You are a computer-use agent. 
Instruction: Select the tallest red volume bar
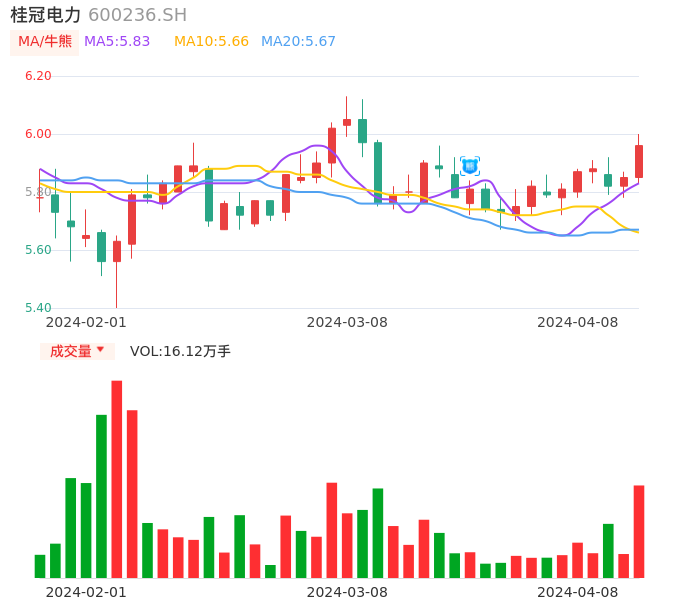117,479
